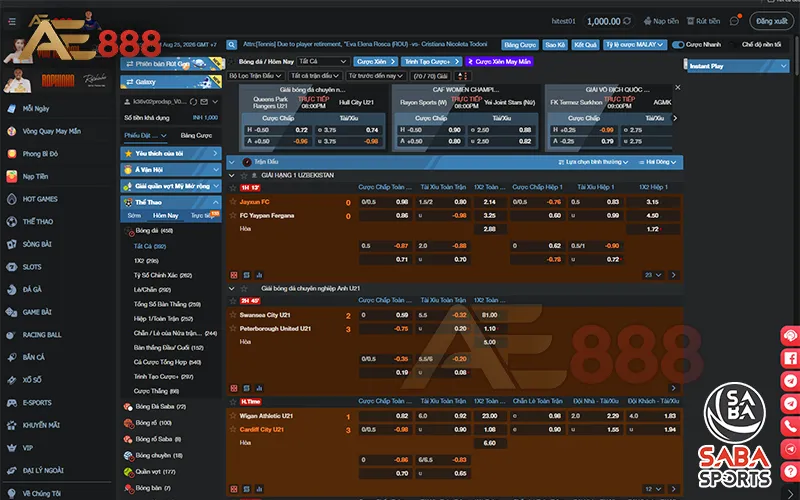Click the phone call floating icon

[790, 426]
